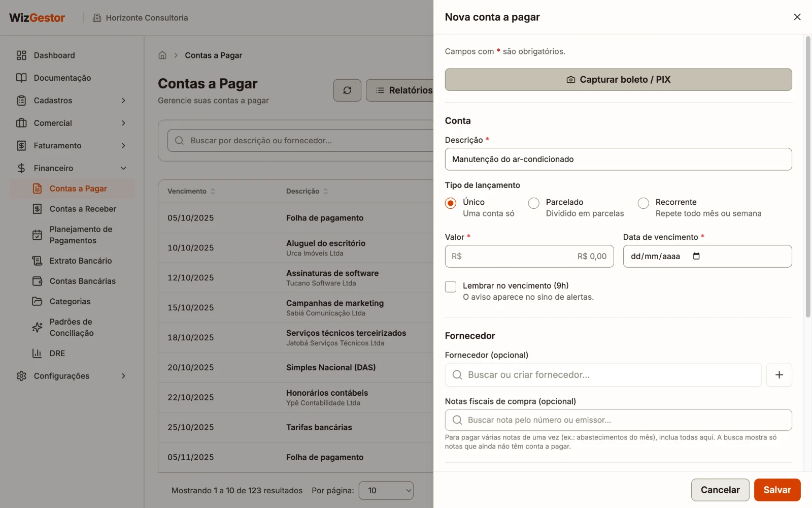This screenshot has width=812, height=508.
Task: Click the panel's vertical scrollbar
Action: click(808, 177)
